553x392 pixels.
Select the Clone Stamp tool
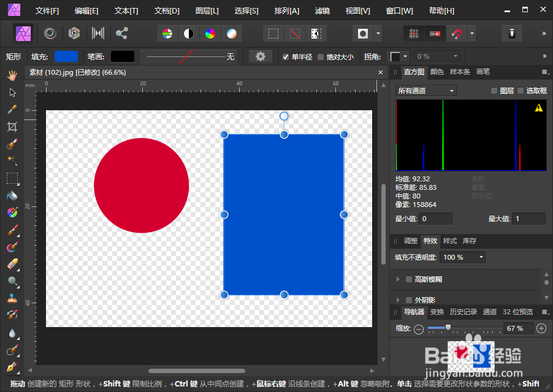[12, 297]
